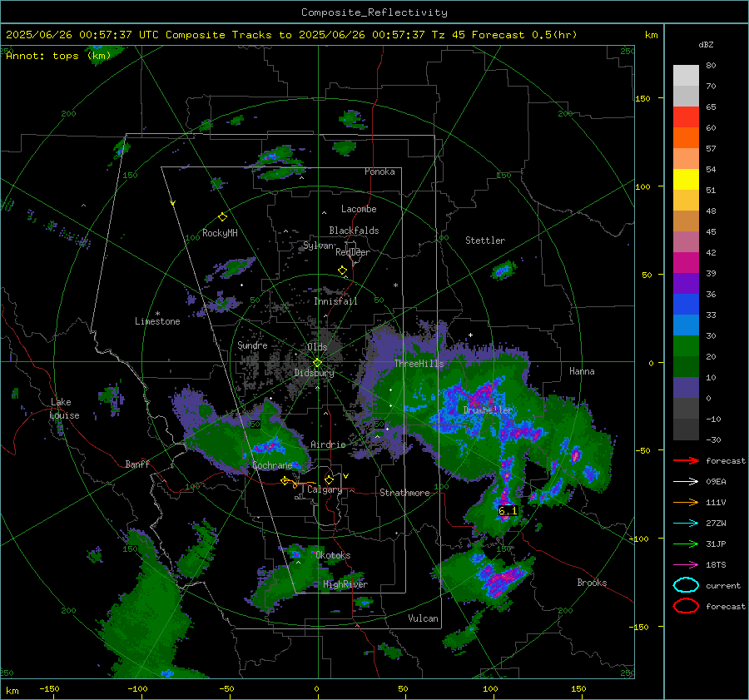The width and height of the screenshot is (749, 700).
Task: Click the Innisfail city label
Action: tap(335, 301)
